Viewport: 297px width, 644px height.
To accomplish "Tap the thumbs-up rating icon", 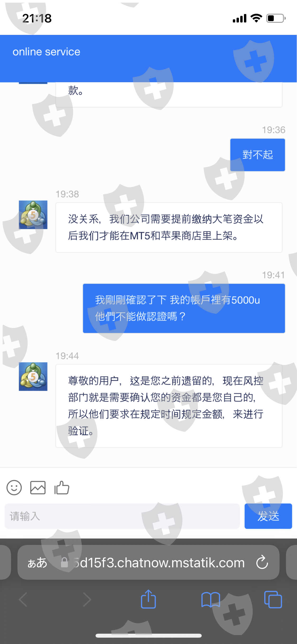I will tap(62, 487).
